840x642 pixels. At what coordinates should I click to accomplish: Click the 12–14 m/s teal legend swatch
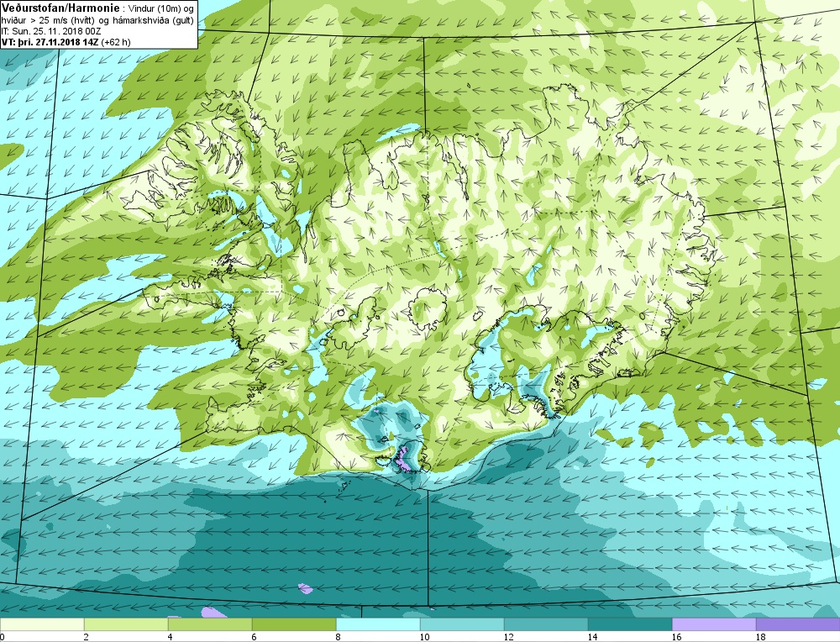[546, 624]
